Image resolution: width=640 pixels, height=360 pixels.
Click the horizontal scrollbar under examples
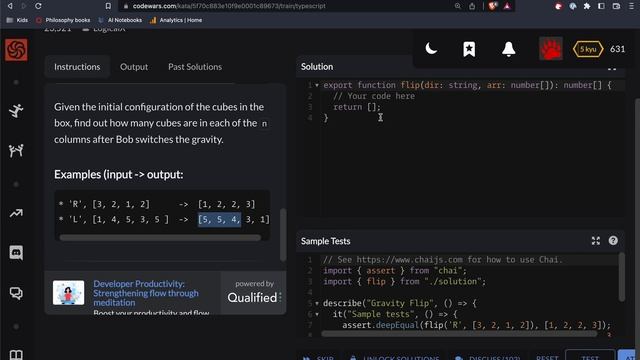click(160, 238)
